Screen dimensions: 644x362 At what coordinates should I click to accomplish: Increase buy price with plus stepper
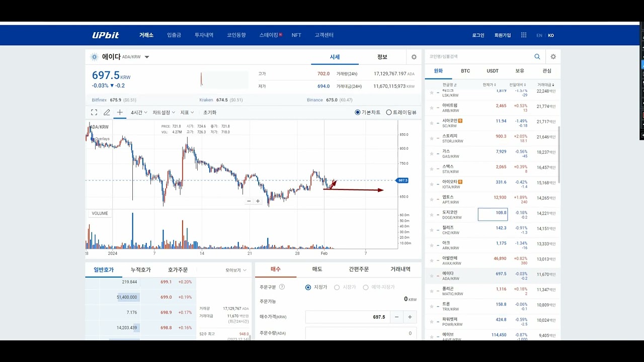click(x=410, y=317)
